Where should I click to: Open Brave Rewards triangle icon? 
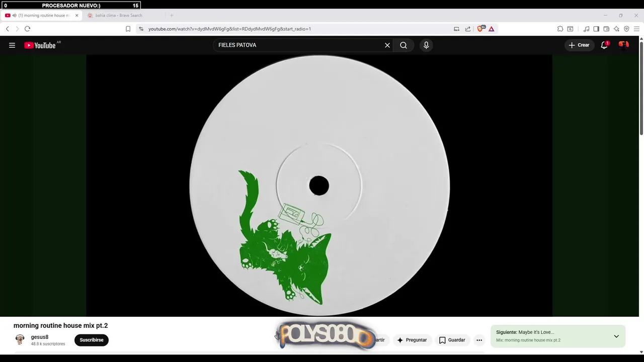(492, 29)
